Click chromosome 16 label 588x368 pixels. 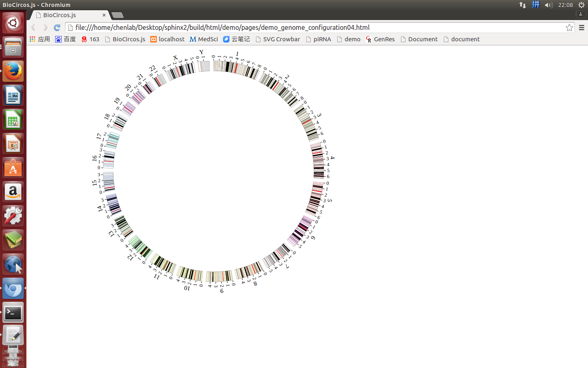95,158
